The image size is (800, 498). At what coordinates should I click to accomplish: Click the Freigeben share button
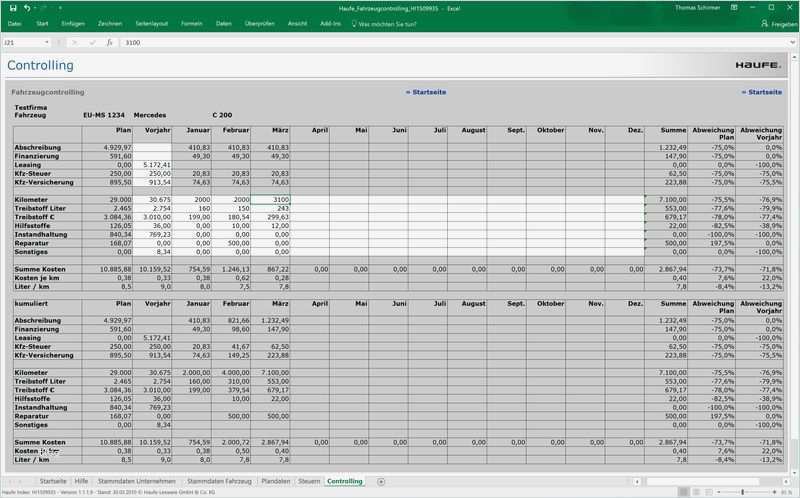[x=779, y=24]
